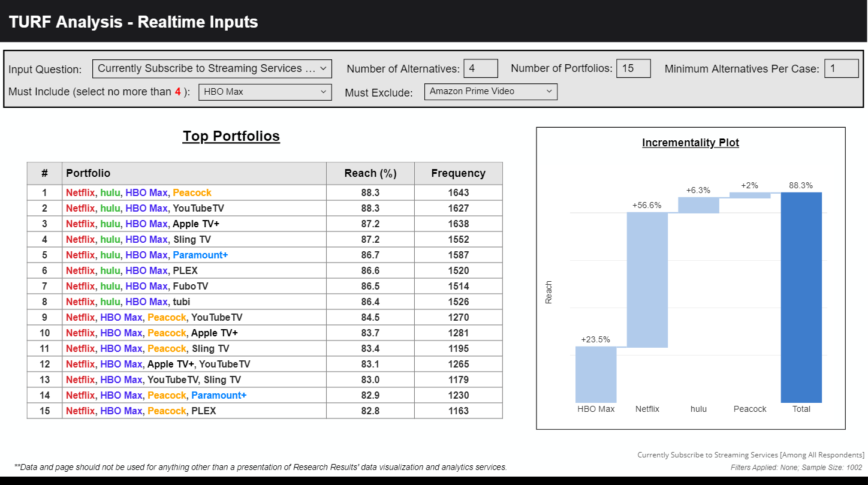The image size is (868, 485).
Task: Open the Input Question dropdown
Action: pos(212,69)
